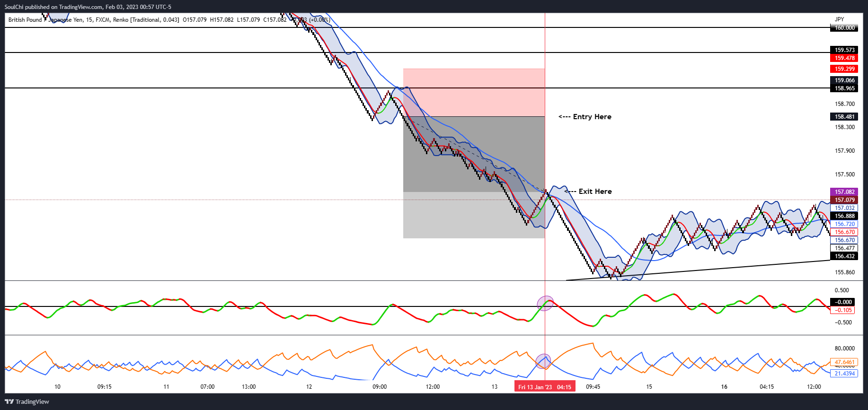Click the 157.500 price axis value
Image resolution: width=868 pixels, height=410 pixels.
pos(845,174)
